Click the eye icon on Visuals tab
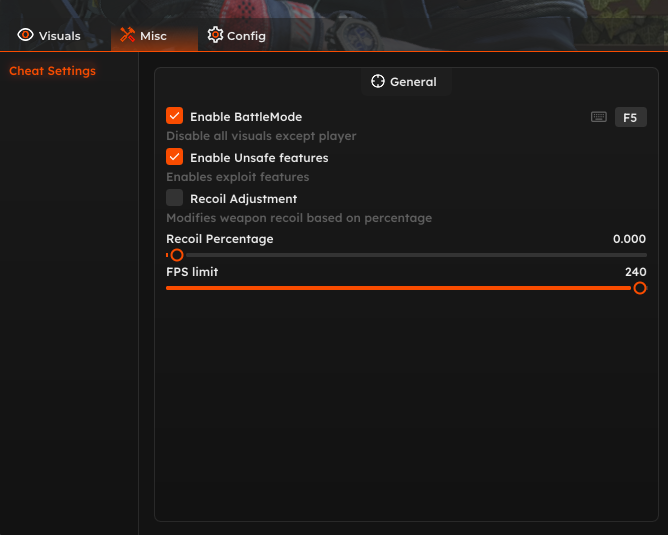This screenshot has width=668, height=535. pyautogui.click(x=26, y=35)
